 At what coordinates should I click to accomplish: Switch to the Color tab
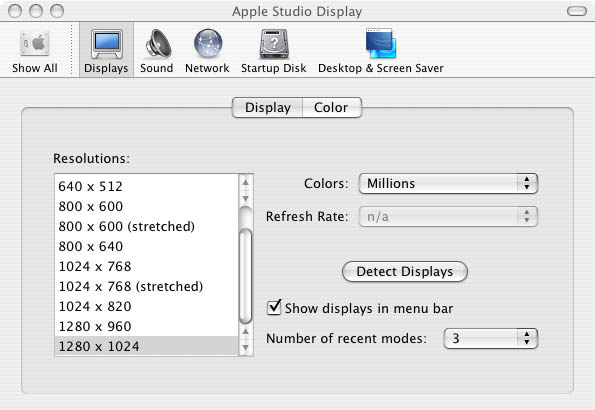click(x=332, y=107)
